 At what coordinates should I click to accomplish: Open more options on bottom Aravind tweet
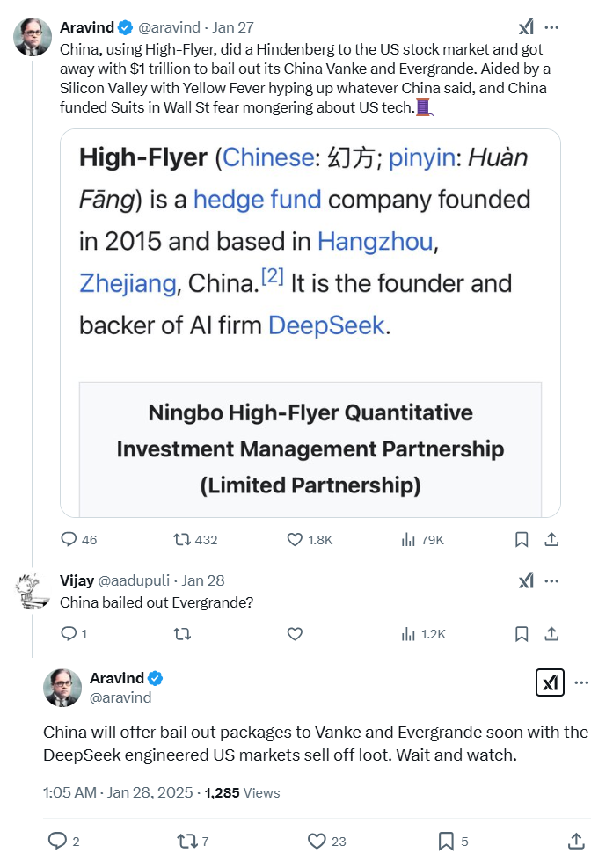pyautogui.click(x=581, y=682)
